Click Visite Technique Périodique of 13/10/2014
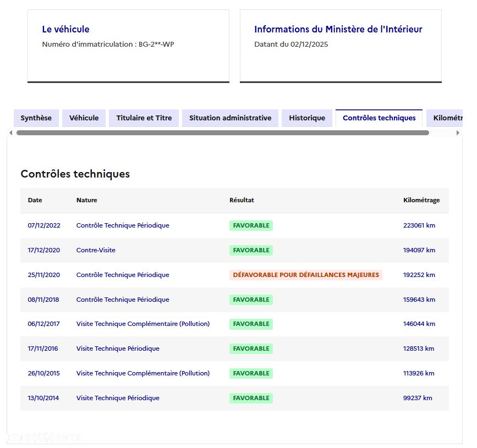477x448 pixels. [118, 398]
